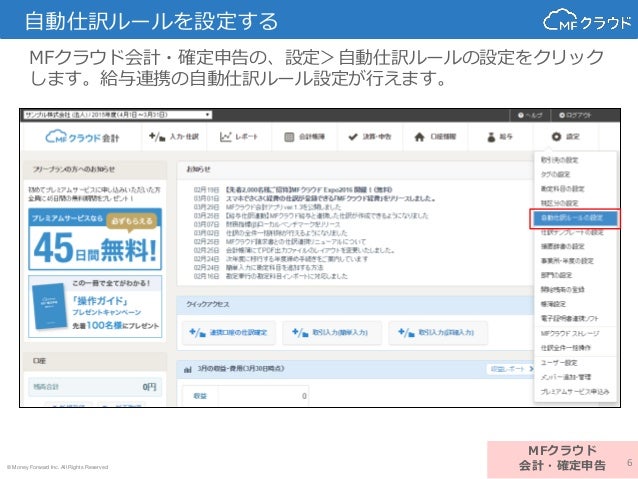Click the ログアウト item in the top bar
Image resolution: width=638 pixels, height=479 pixels.
[575, 115]
